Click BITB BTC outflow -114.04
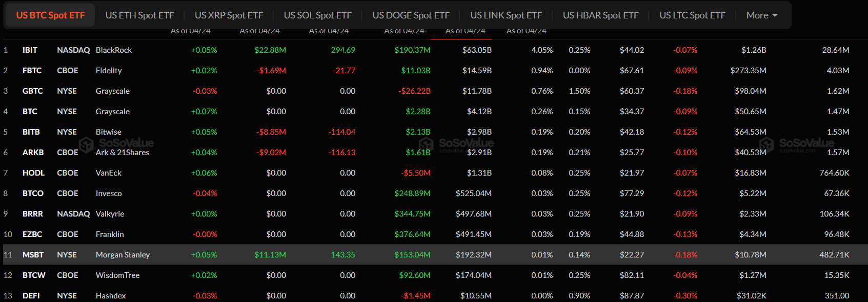 point(342,132)
